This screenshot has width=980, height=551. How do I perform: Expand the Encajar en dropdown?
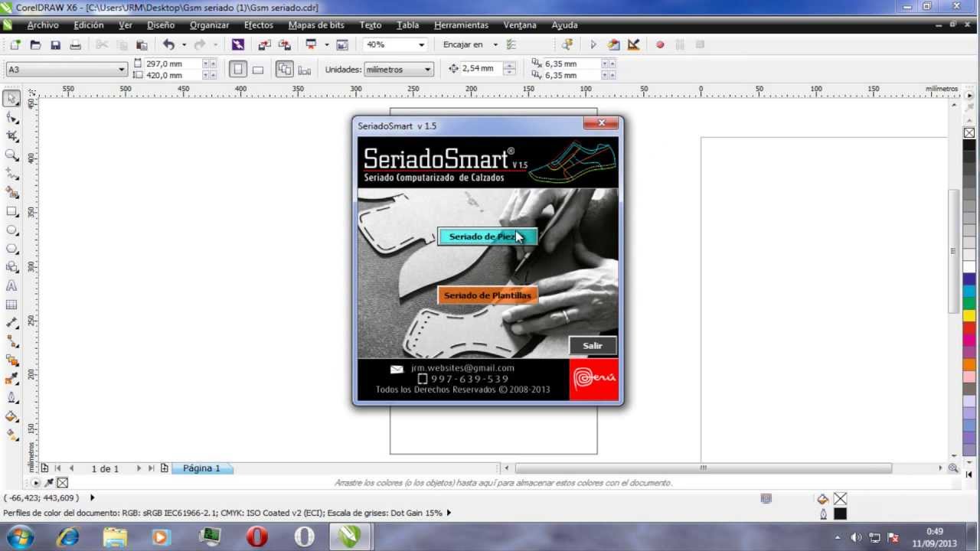pyautogui.click(x=495, y=45)
